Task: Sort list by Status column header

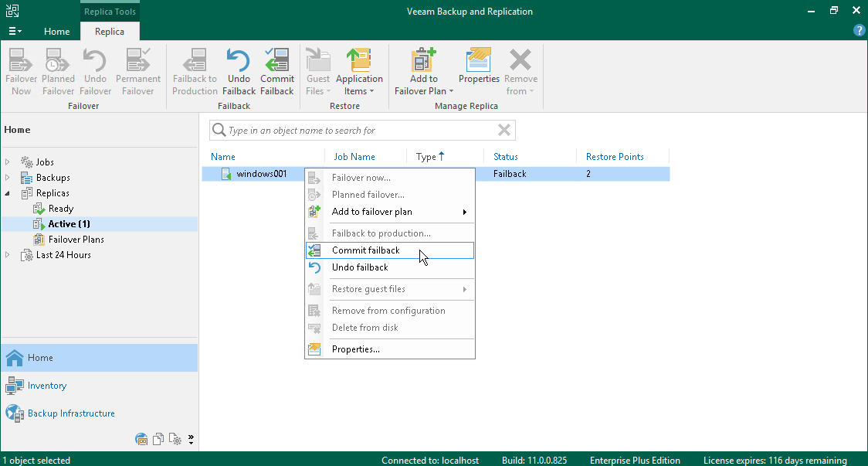Action: [x=506, y=157]
